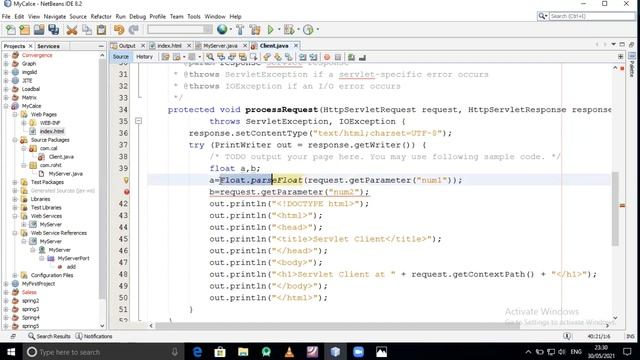Click the editor horizontal scrollbar
Viewport: 640px width, 360px height.
click(x=338, y=326)
